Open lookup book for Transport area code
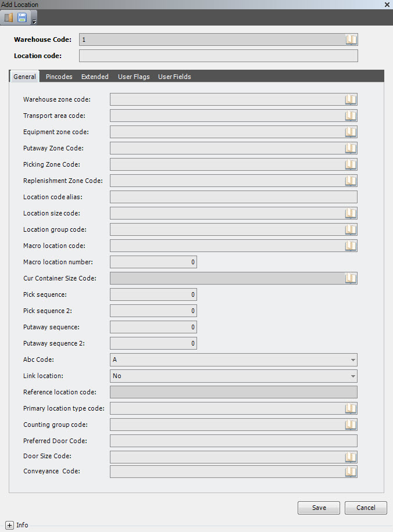Screen dimensions: 393x532 (x=351, y=116)
